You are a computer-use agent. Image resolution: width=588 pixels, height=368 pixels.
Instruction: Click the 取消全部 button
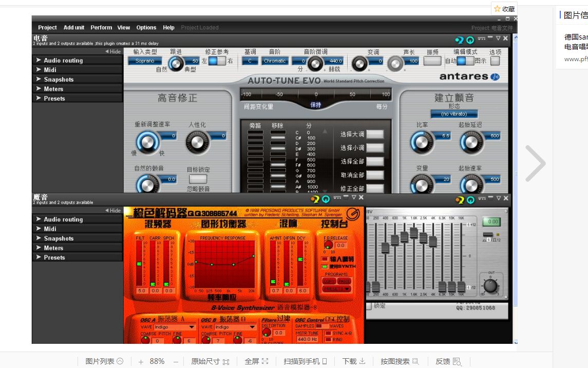[x=375, y=175]
